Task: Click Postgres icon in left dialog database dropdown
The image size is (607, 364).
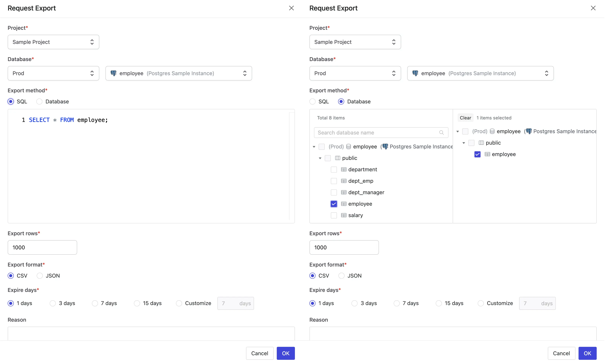Action: [113, 73]
